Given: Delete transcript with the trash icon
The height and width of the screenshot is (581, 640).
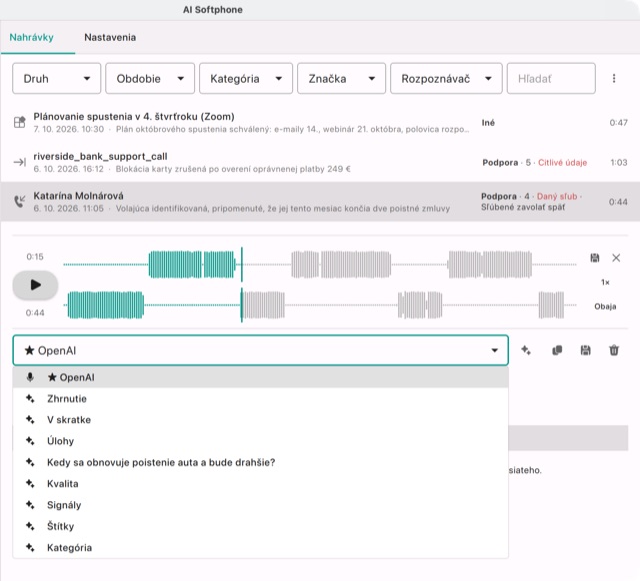Looking at the screenshot, I should point(614,350).
